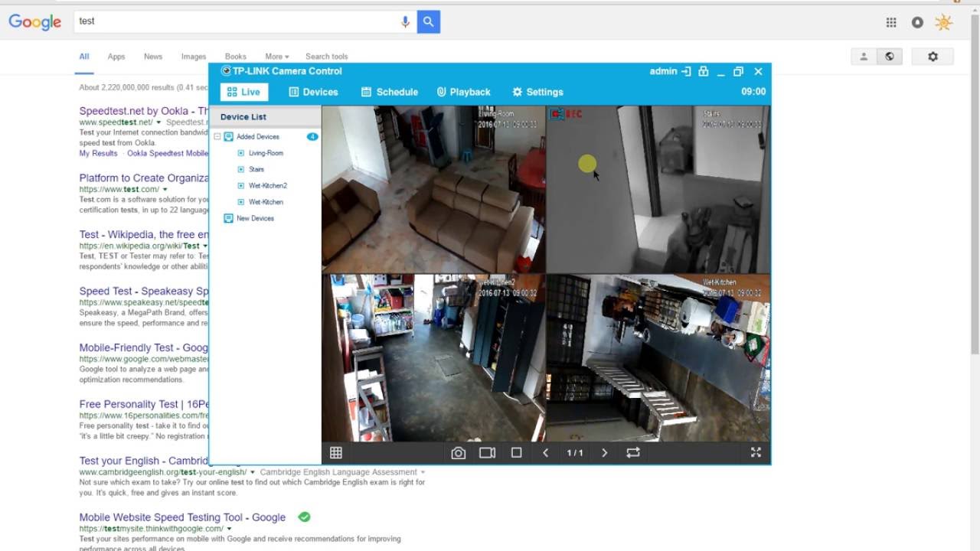Toggle the auto-cycle loop icon
The image size is (980, 551).
click(633, 453)
